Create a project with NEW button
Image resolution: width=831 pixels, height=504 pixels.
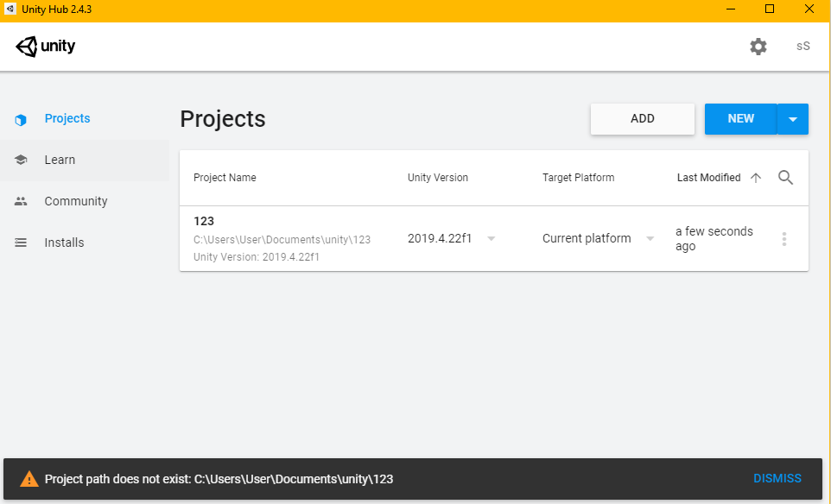(x=740, y=119)
